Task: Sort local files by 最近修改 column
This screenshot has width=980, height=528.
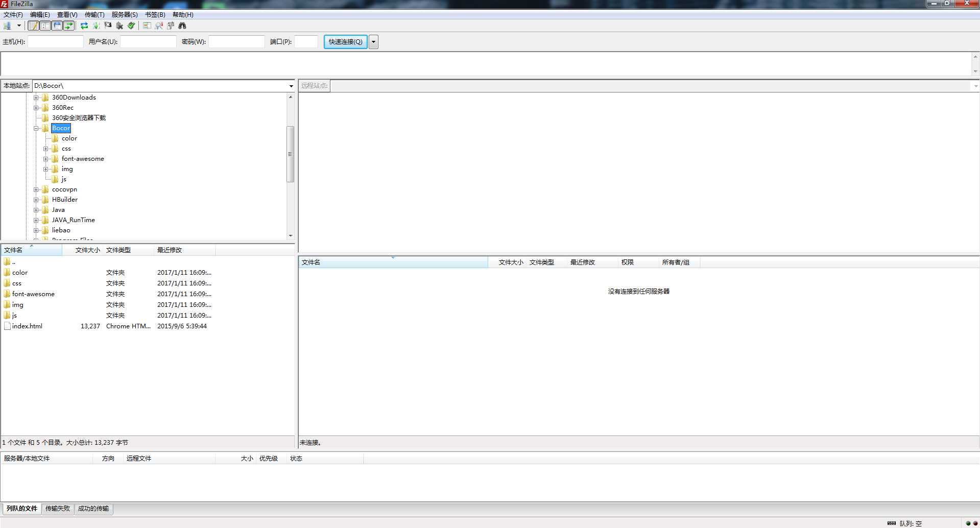Action: coord(184,250)
